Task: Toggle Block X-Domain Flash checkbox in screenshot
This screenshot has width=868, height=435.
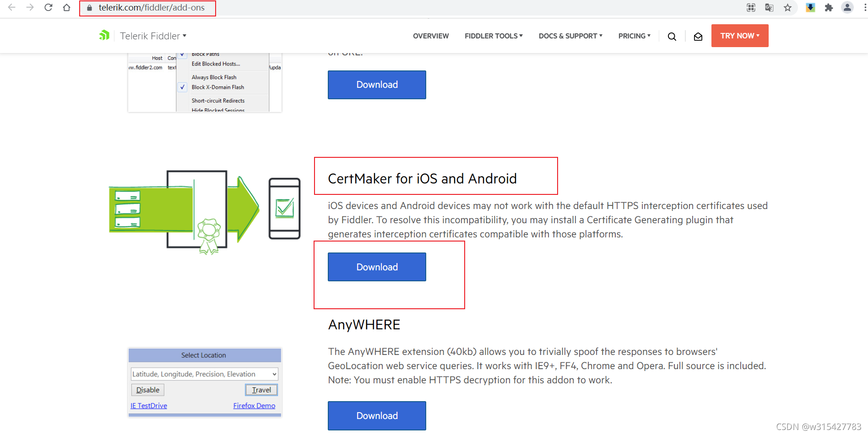Action: coord(182,87)
